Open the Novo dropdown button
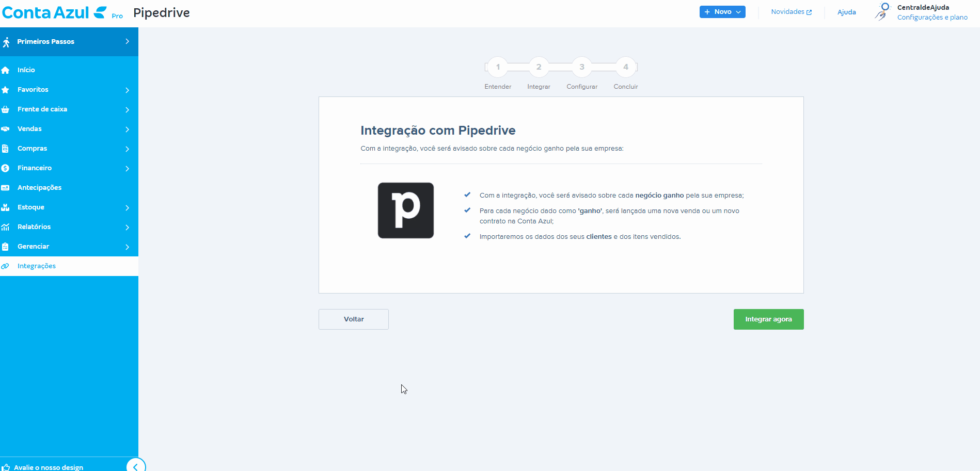This screenshot has width=980, height=471. pyautogui.click(x=722, y=12)
